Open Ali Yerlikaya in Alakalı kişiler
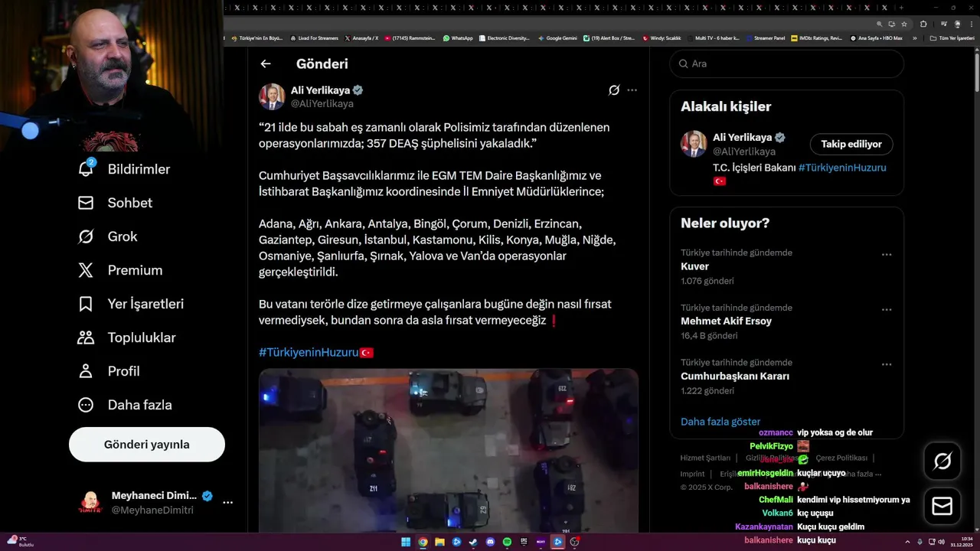980x551 pixels. 742,138
